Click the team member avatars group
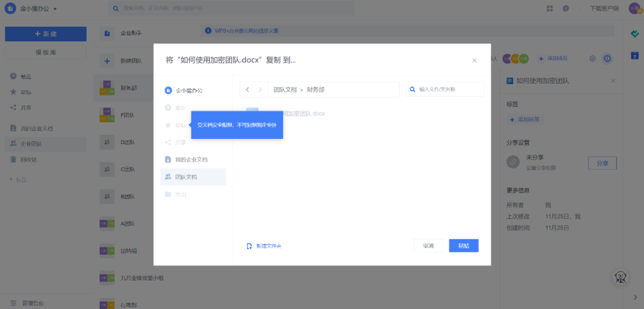Viewport: 644px width, 309px height. (516, 59)
